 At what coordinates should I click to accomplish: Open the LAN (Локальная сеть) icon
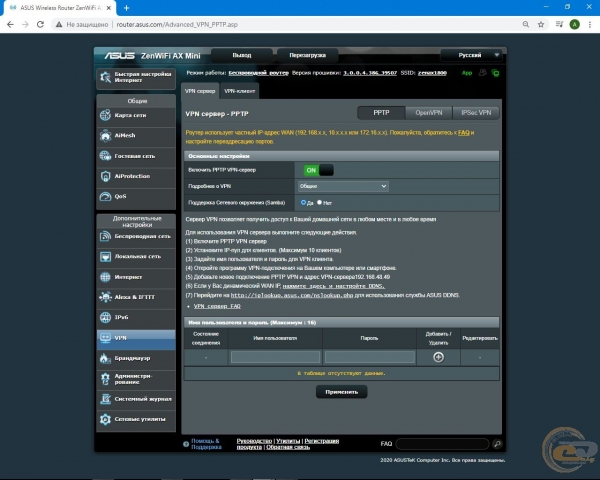(105, 256)
